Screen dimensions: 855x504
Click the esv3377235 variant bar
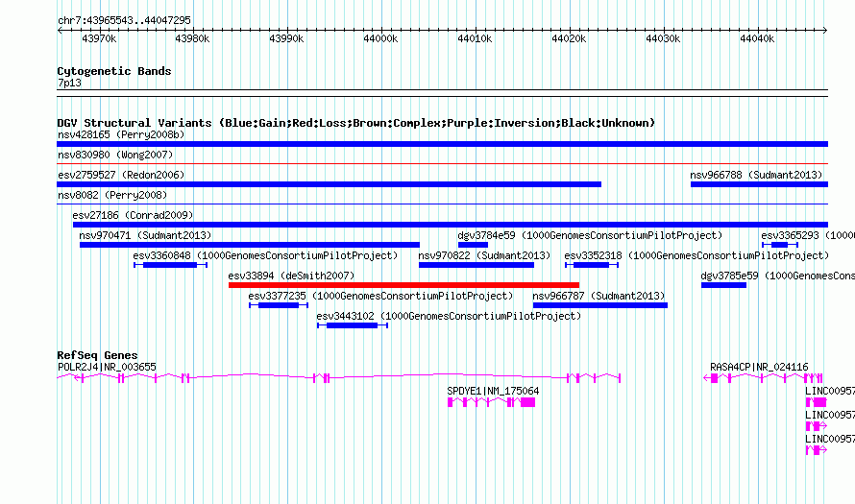[279, 305]
